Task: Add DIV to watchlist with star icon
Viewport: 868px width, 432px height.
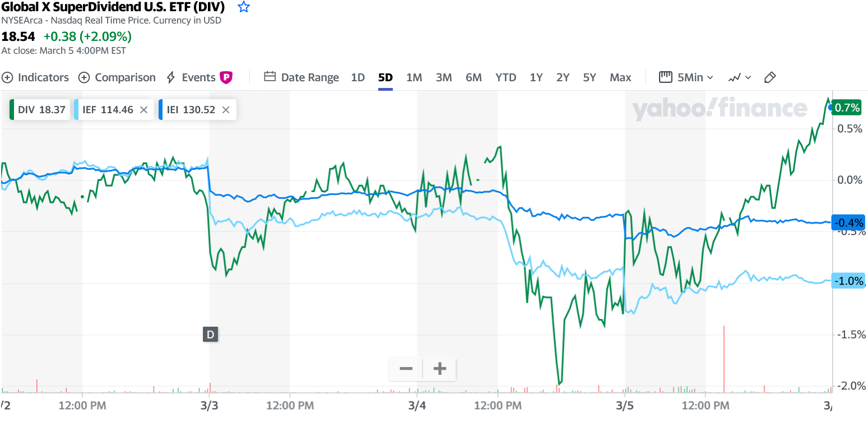Action: pos(244,7)
